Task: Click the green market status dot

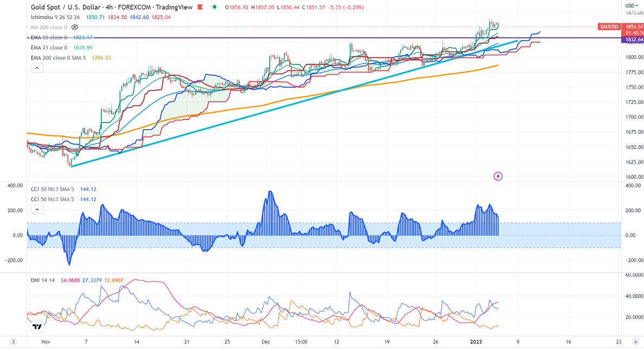Action: pyautogui.click(x=214, y=7)
